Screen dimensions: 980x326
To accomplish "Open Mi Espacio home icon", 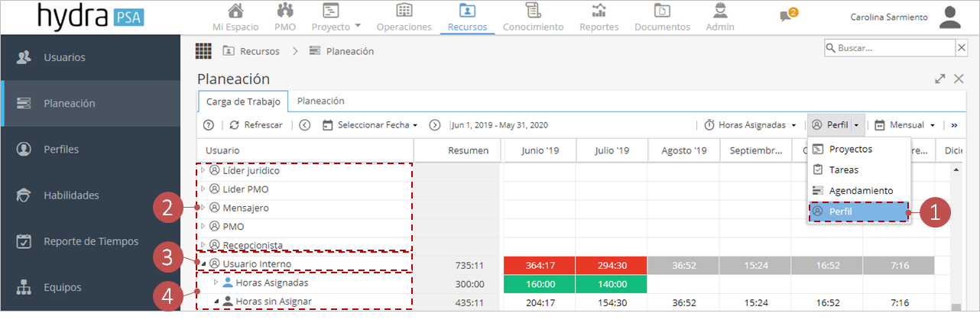I will [236, 11].
